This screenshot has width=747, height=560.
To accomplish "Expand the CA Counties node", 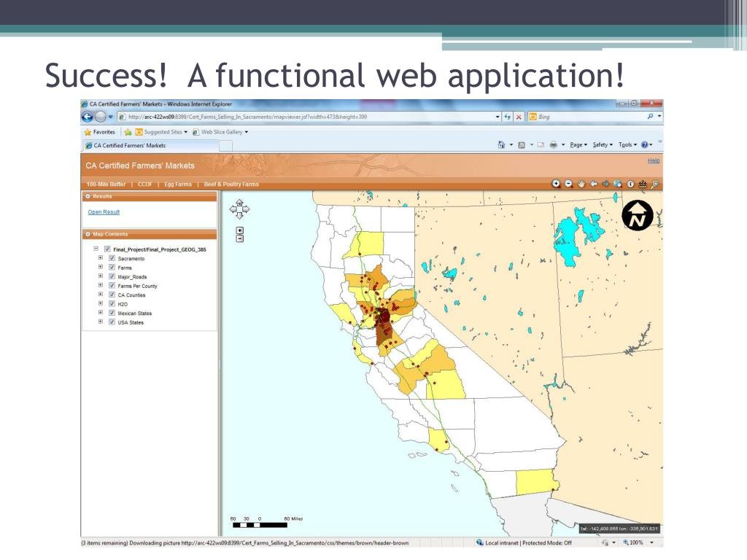I will pos(101,294).
